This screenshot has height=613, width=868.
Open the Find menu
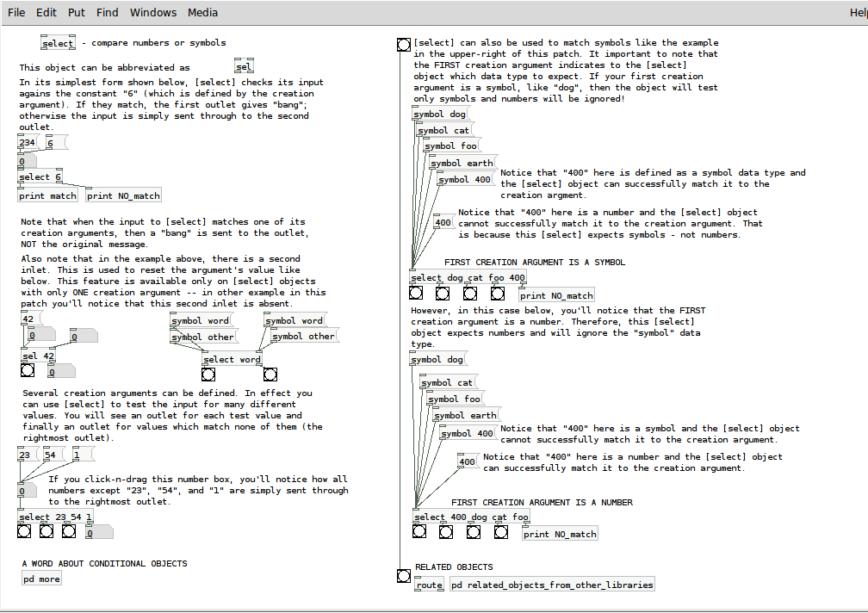point(107,12)
